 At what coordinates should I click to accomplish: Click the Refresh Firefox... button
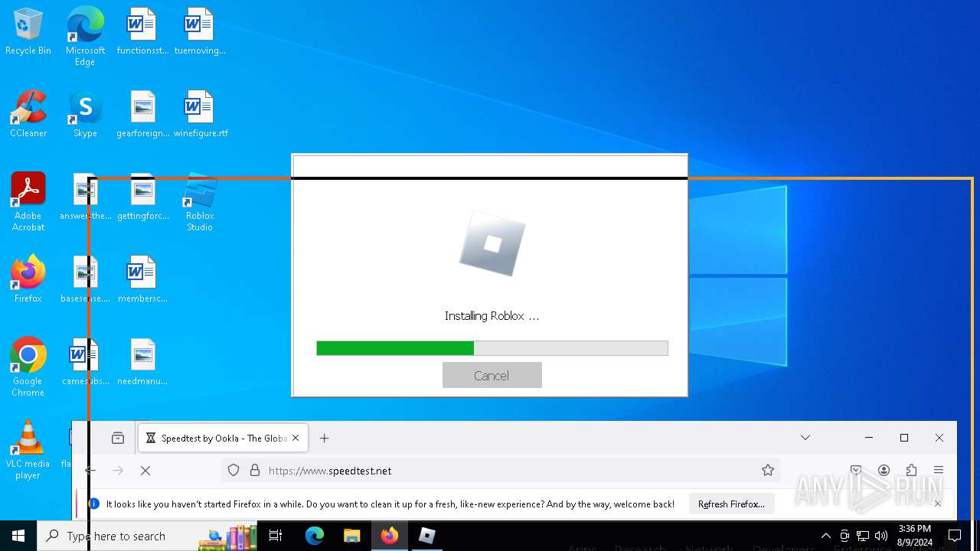click(731, 504)
